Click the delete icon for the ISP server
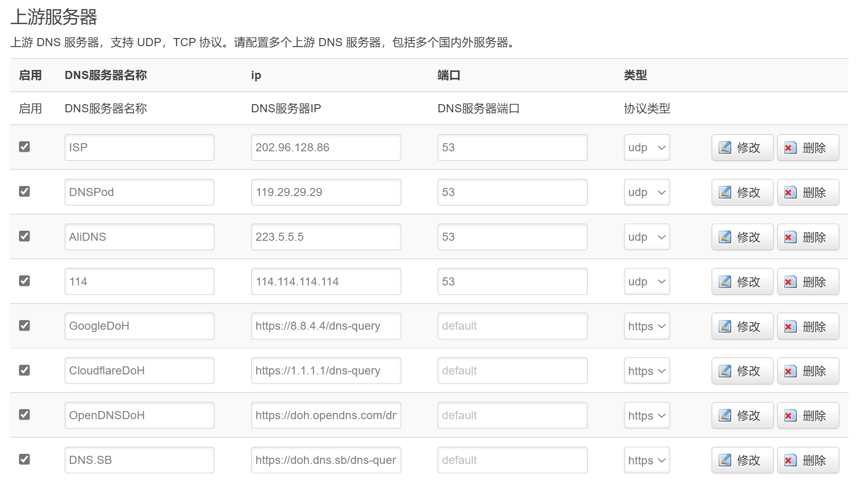The height and width of the screenshot is (491, 868). click(790, 147)
